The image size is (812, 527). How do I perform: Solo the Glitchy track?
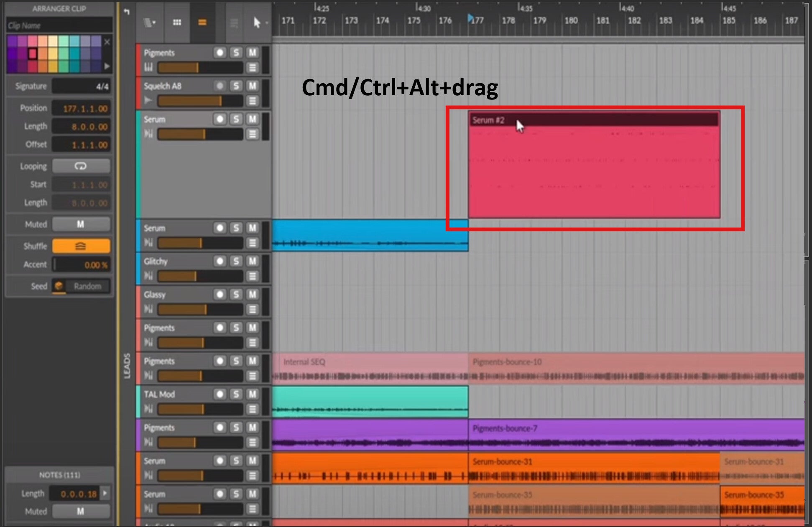click(x=236, y=261)
